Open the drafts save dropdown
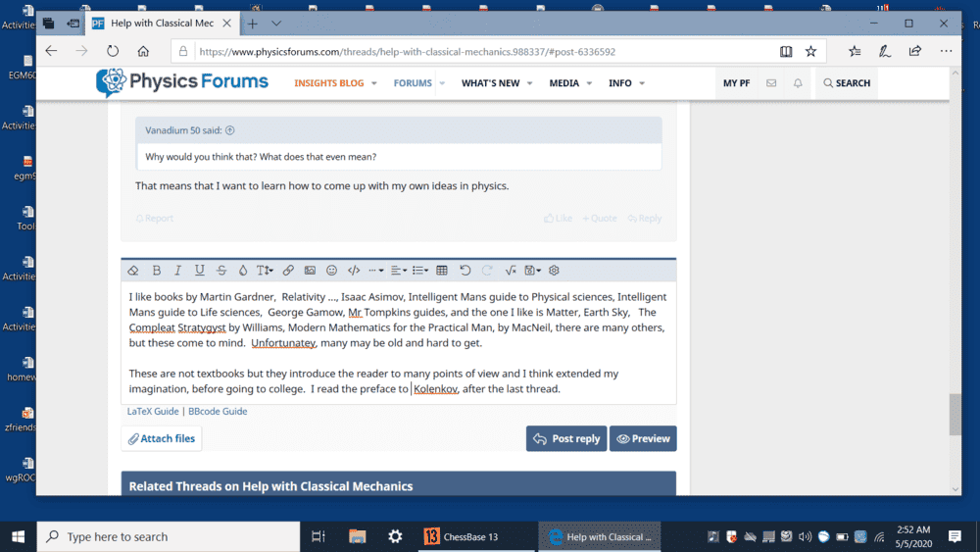The height and width of the screenshot is (552, 980). click(x=532, y=271)
